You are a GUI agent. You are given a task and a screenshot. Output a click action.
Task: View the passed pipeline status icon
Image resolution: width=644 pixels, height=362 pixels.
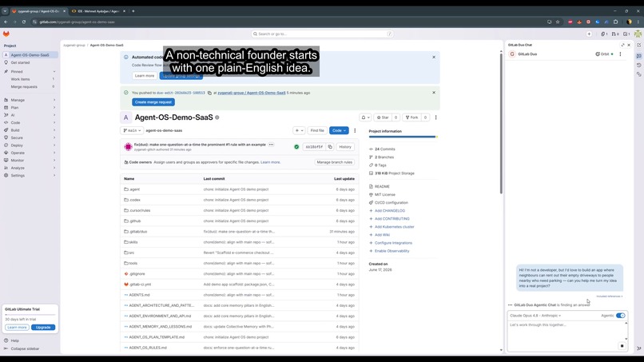point(296,147)
